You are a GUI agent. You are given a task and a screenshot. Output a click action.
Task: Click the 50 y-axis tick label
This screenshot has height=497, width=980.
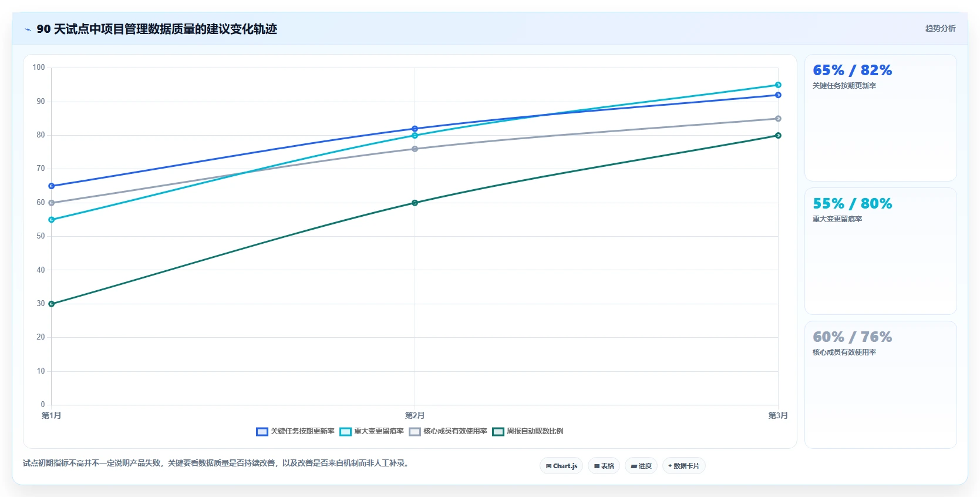[41, 236]
